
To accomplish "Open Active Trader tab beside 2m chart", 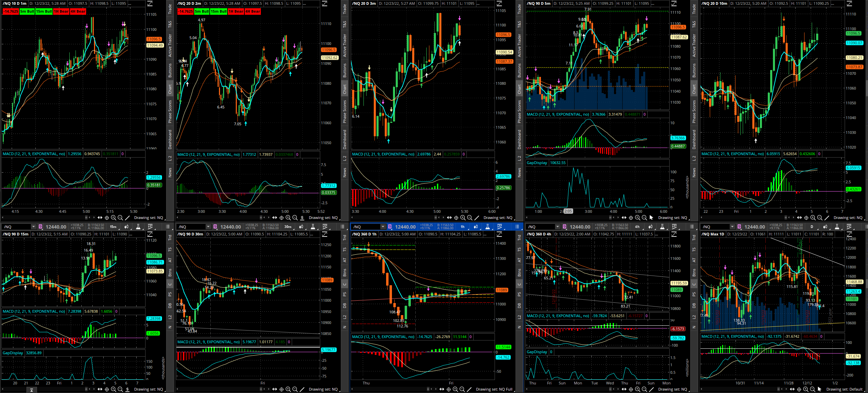I will (345, 45).
